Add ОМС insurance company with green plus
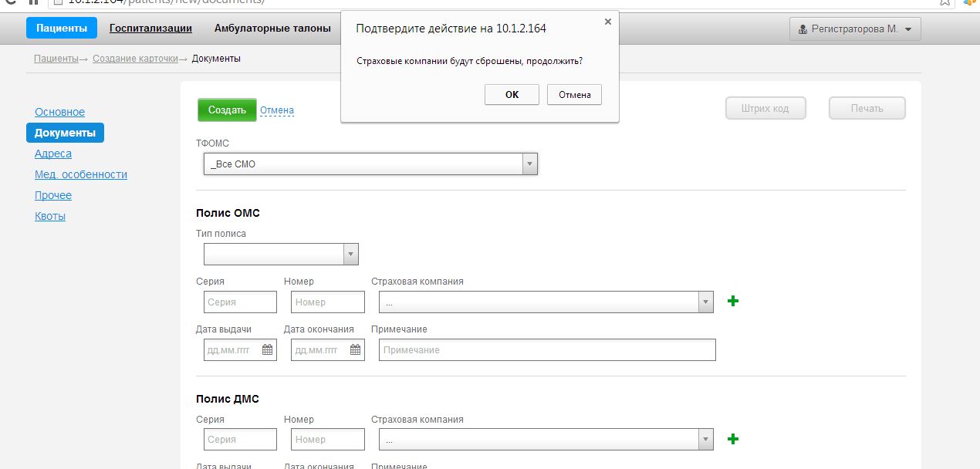980x469 pixels. coord(733,302)
